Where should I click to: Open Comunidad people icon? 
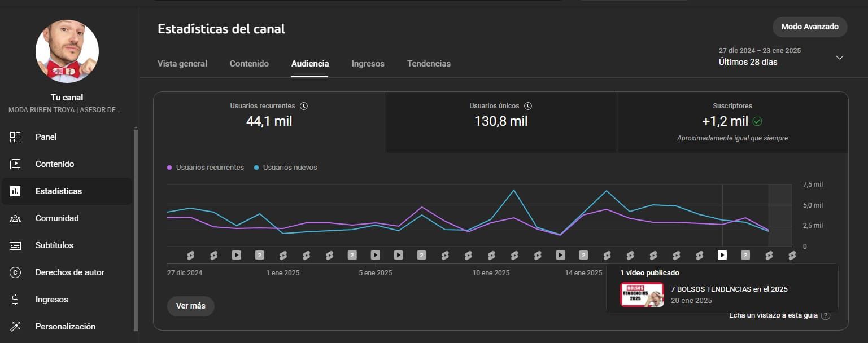coord(15,218)
